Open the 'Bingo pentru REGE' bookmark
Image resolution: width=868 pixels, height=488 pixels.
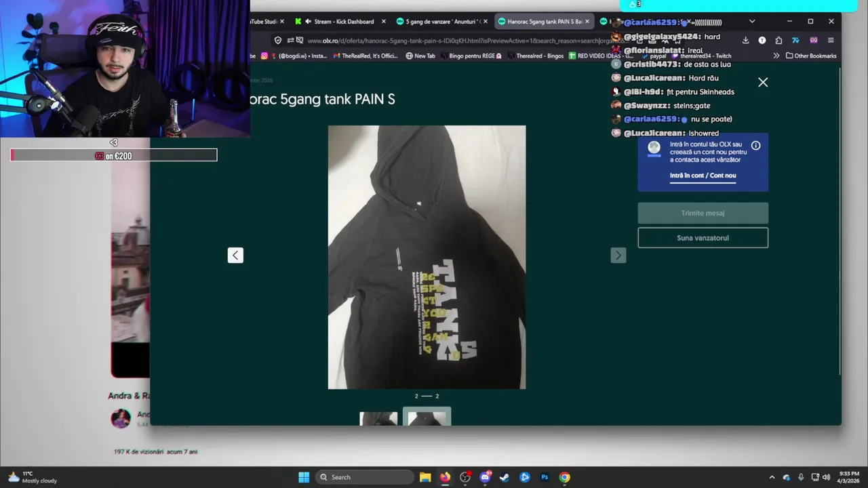pos(471,56)
